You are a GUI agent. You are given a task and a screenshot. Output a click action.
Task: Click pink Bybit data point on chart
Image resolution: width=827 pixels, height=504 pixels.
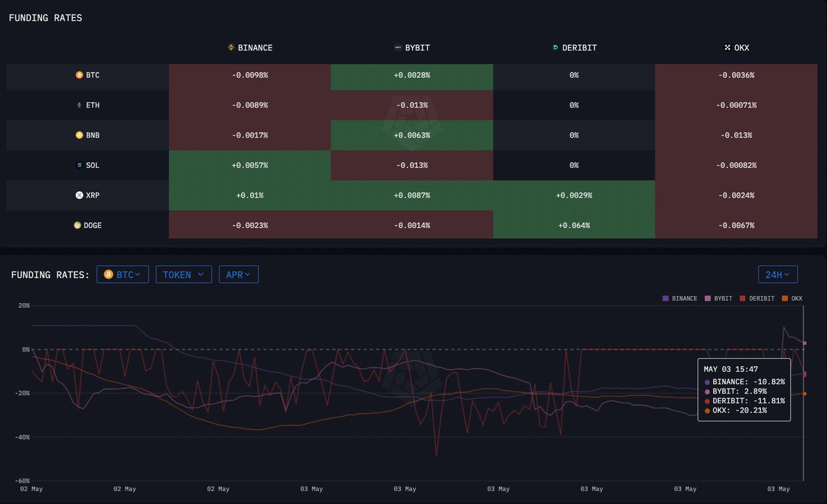coord(804,343)
